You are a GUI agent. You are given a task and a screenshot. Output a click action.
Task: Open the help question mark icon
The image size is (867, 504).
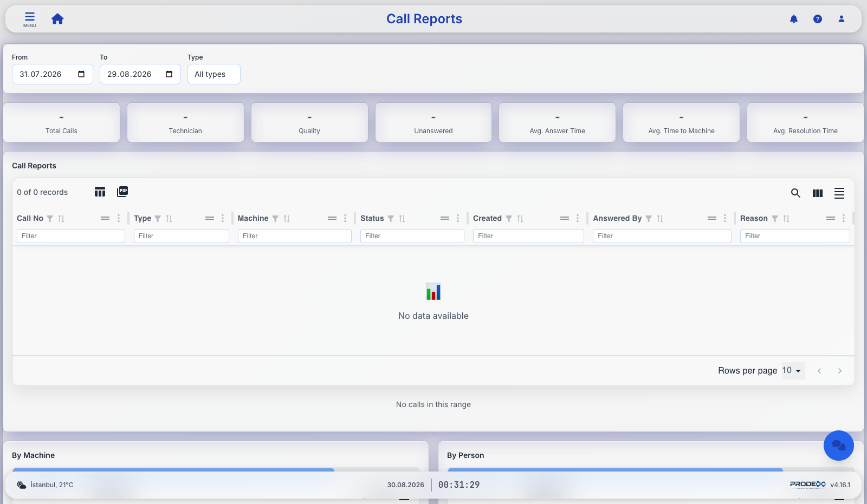click(818, 19)
